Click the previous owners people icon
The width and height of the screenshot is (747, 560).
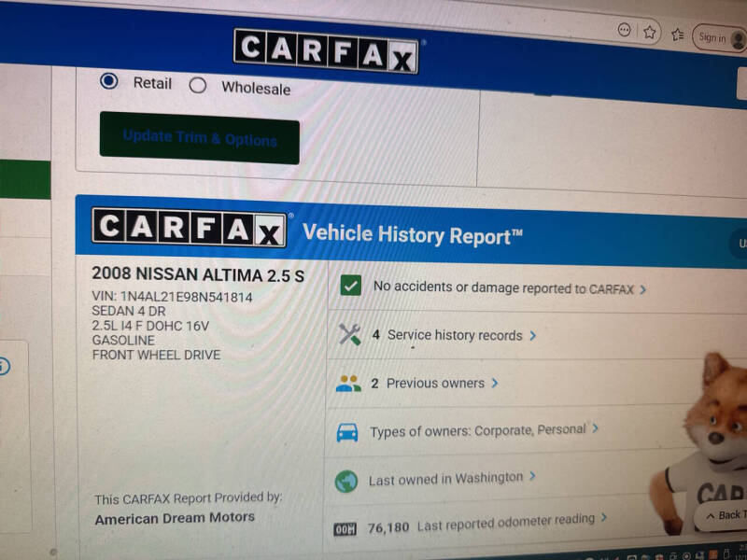coord(346,382)
